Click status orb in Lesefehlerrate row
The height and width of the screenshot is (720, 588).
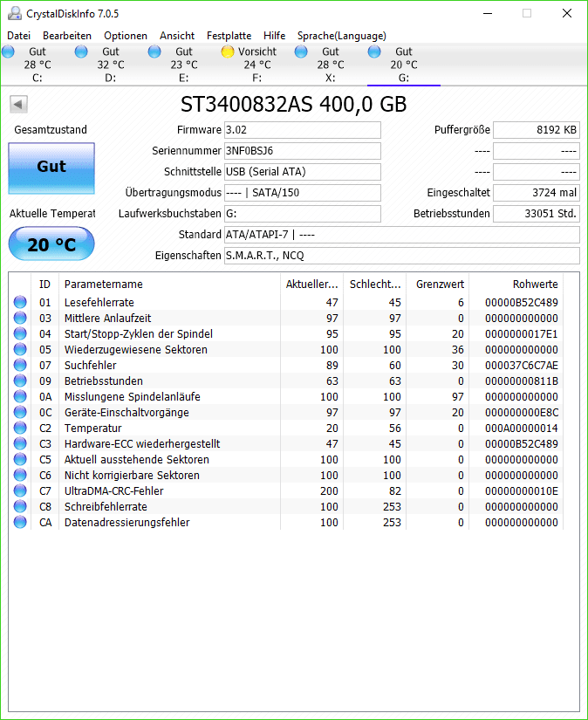pos(20,302)
